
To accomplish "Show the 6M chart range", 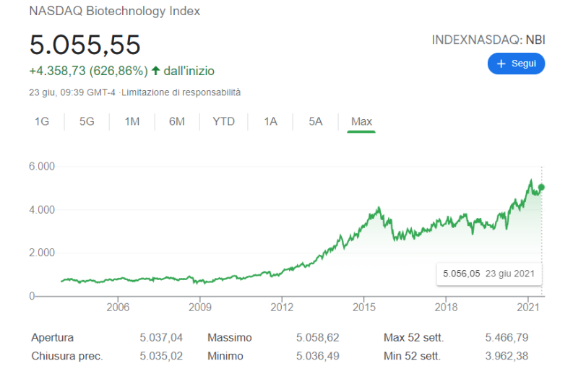I will point(177,122).
